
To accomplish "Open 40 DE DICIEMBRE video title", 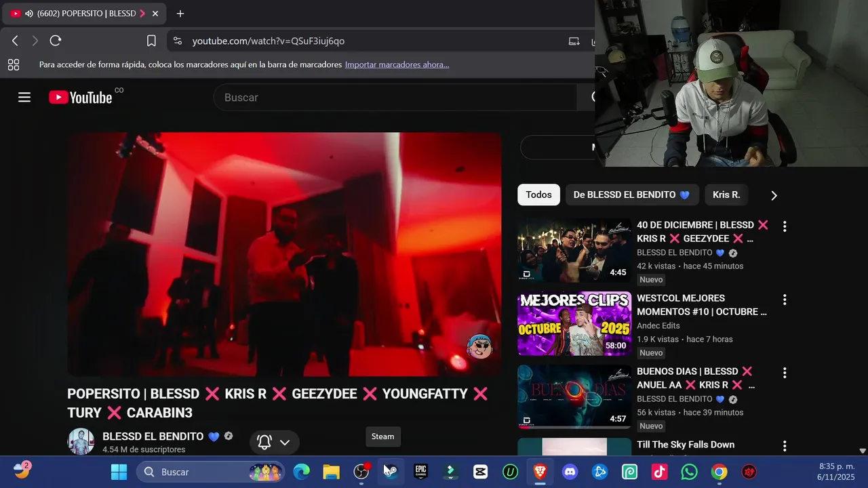I will 703,232.
